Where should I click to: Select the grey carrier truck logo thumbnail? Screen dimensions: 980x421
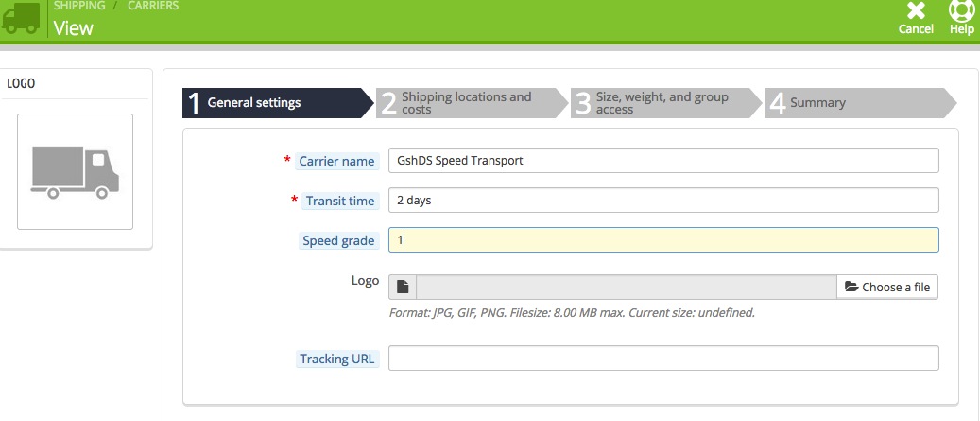pos(75,171)
